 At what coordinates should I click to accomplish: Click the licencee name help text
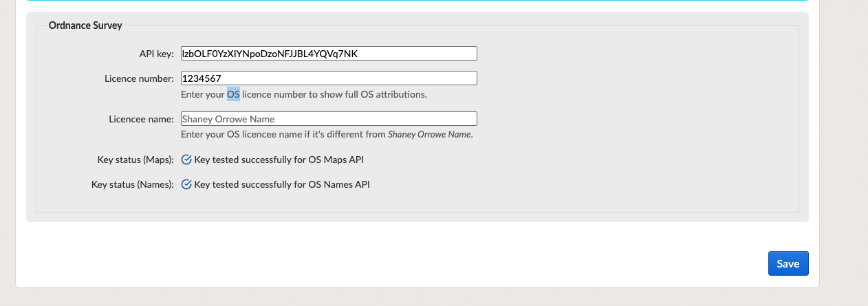pos(327,135)
